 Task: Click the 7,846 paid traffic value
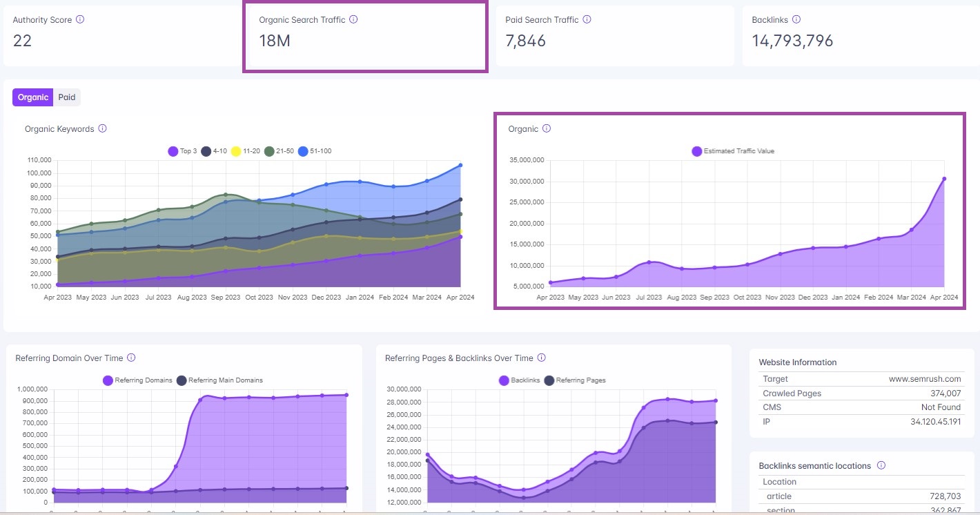pos(525,41)
